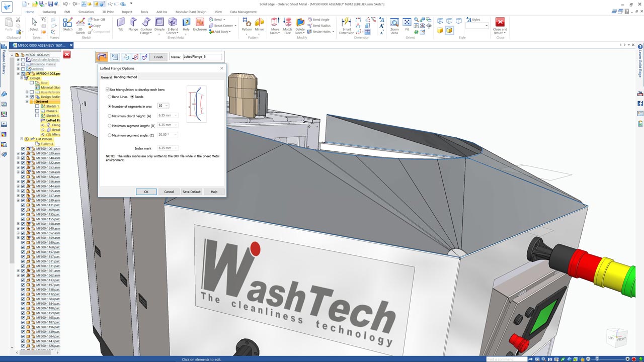
Task: Activate the Hole tool
Action: tap(186, 23)
